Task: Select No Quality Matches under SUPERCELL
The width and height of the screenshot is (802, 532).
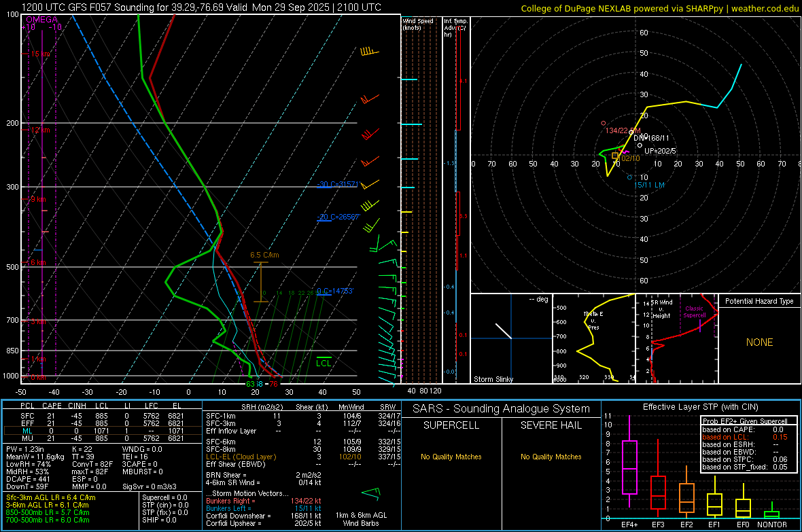Action: coord(451,457)
